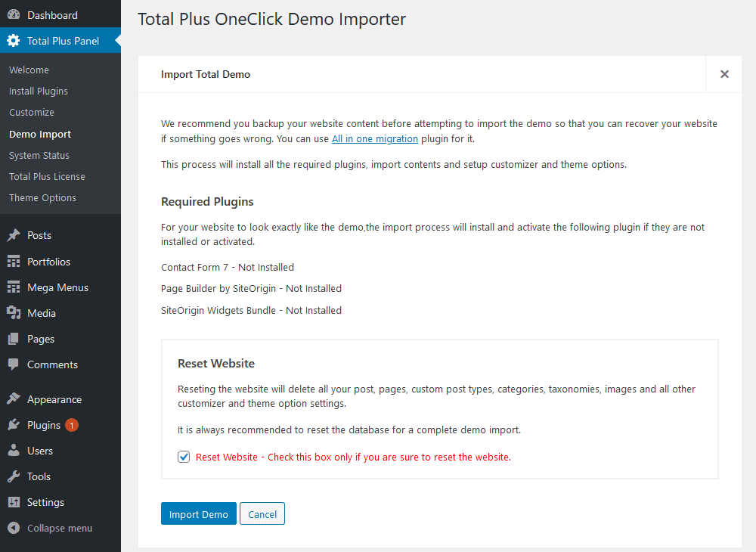Click the Dashboard gauge icon

(x=14, y=14)
